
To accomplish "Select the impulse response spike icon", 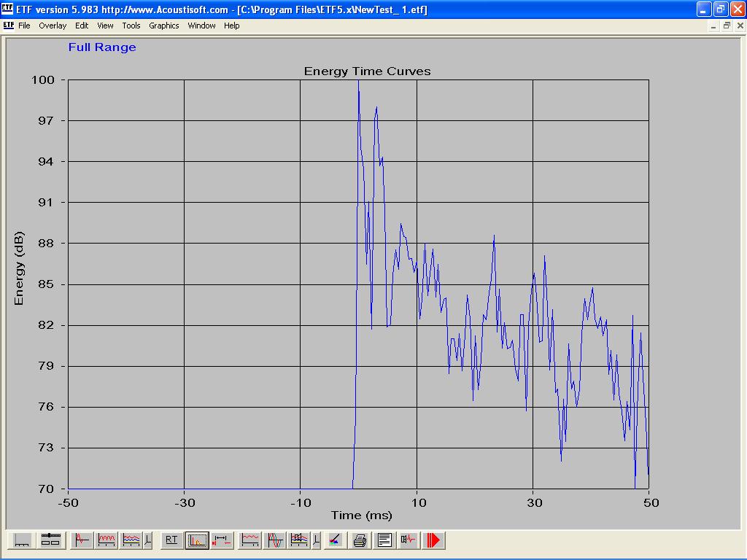I will click(x=82, y=540).
